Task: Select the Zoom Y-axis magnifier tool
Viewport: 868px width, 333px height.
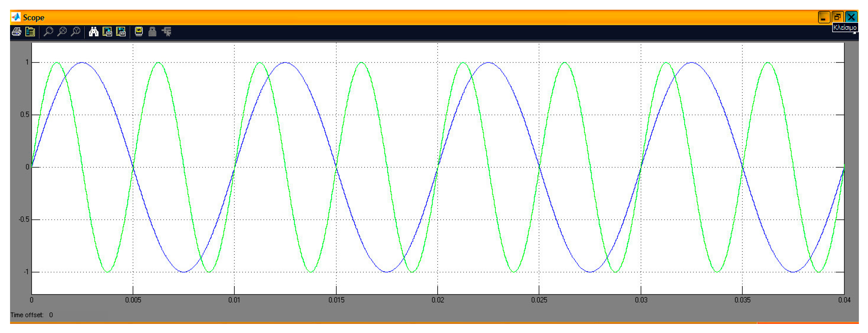Action: click(76, 32)
